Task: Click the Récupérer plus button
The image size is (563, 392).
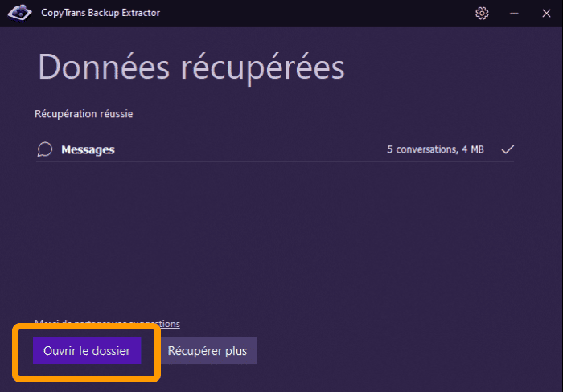Action: (208, 350)
